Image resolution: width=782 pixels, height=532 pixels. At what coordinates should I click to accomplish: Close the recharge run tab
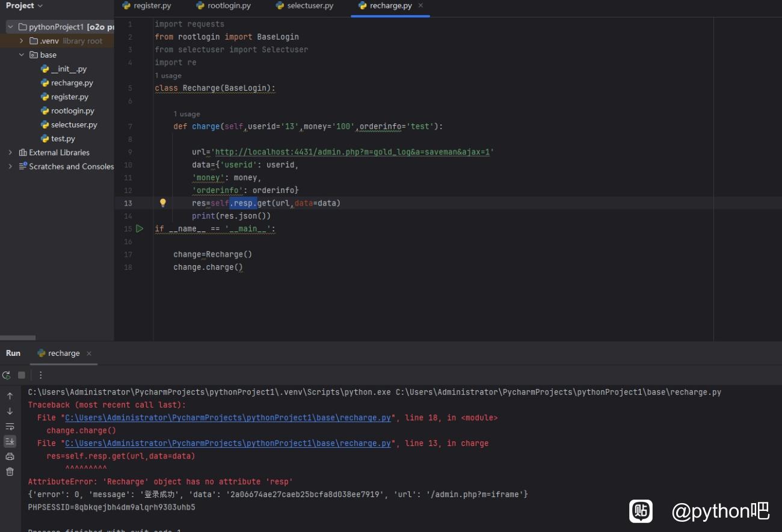(89, 353)
